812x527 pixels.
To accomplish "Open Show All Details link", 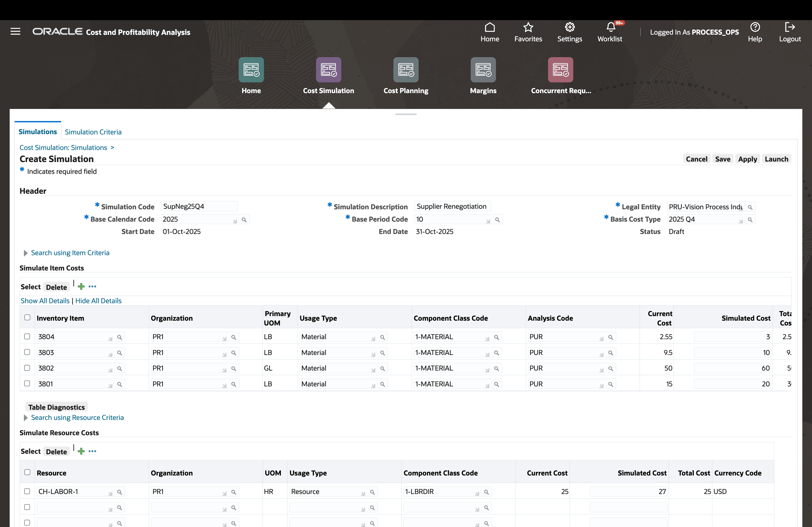I will pyautogui.click(x=45, y=301).
